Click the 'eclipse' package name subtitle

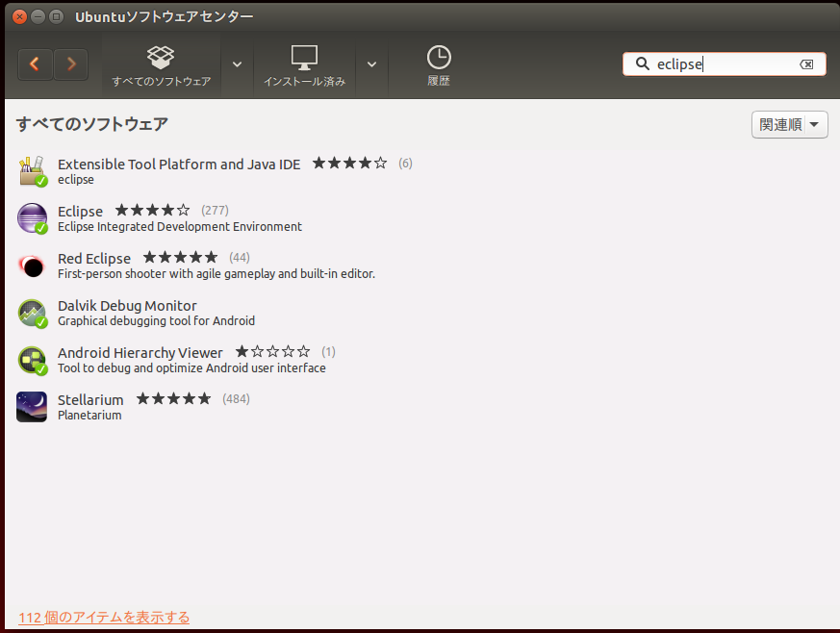click(x=76, y=179)
